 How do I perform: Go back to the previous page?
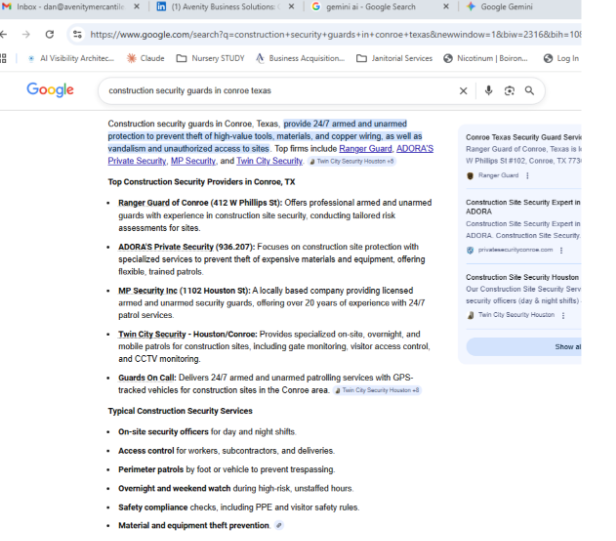[x=4, y=35]
